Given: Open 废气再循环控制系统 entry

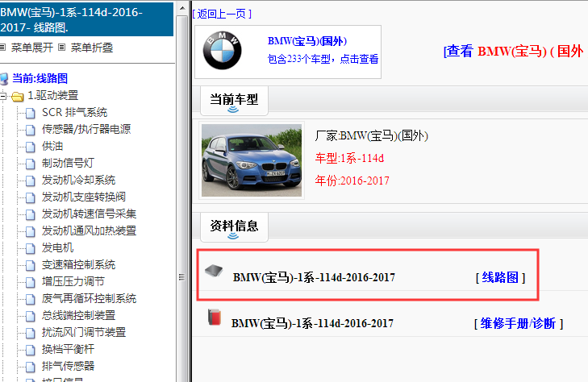Looking at the screenshot, I should [89, 298].
